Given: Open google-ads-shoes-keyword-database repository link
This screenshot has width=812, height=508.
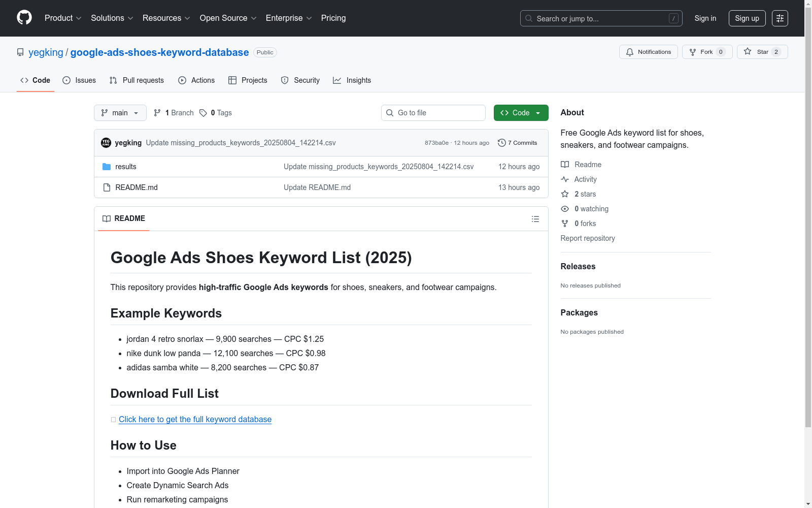Looking at the screenshot, I should tap(160, 52).
